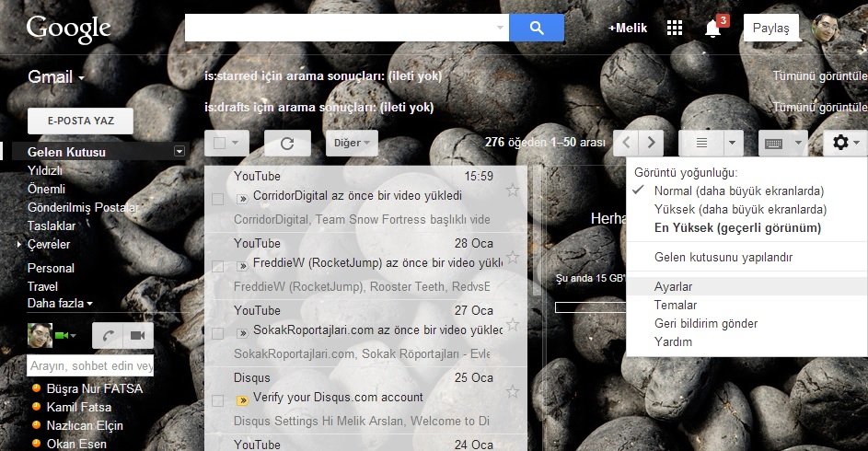Screen dimensions: 868x451
Task: Open chat with Kamil Fatsa
Action: pos(78,408)
